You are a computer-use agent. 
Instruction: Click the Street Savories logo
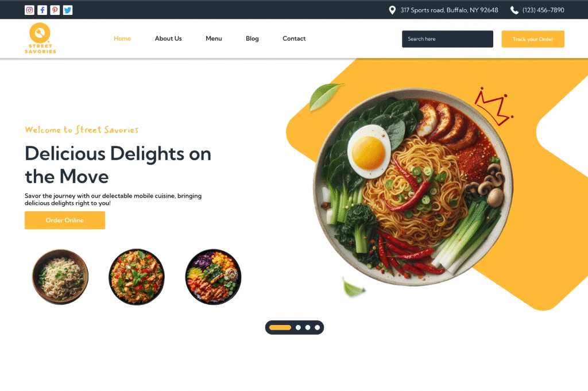(x=40, y=38)
